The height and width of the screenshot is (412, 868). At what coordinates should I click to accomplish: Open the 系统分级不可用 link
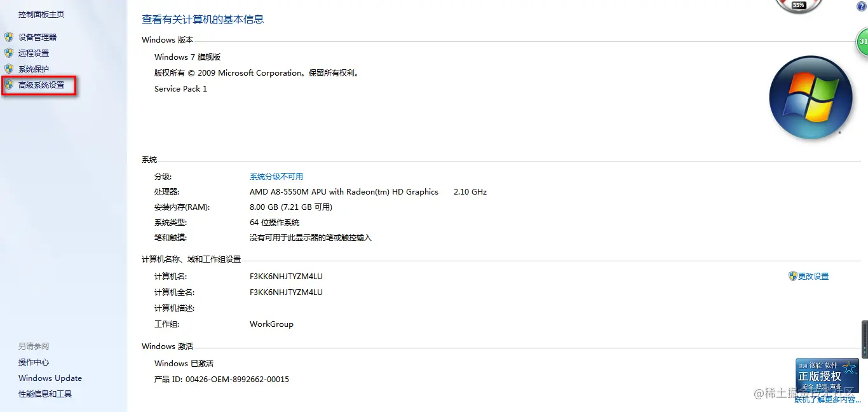pyautogui.click(x=276, y=176)
